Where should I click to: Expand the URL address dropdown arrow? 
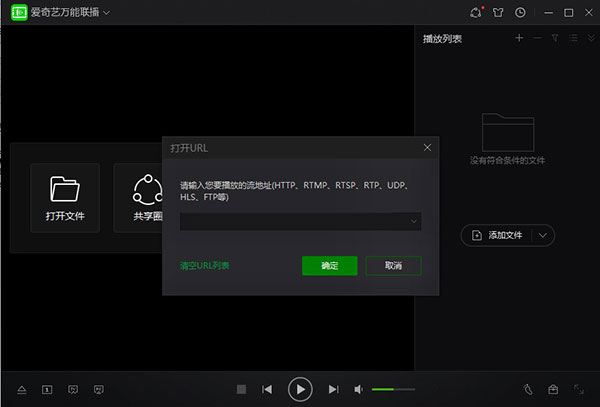412,220
